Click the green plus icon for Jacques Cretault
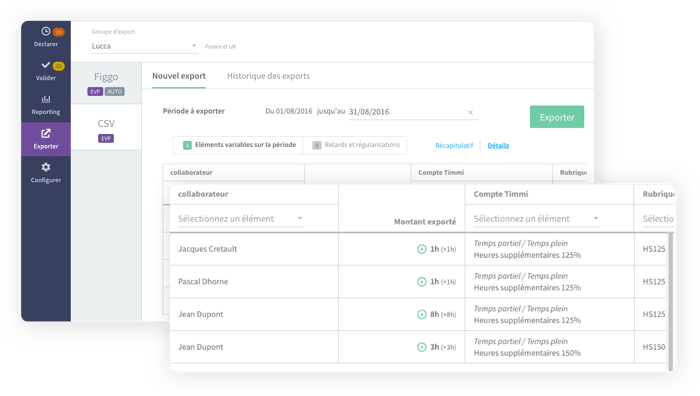Image resolution: width=700 pixels, height=396 pixels. point(421,249)
